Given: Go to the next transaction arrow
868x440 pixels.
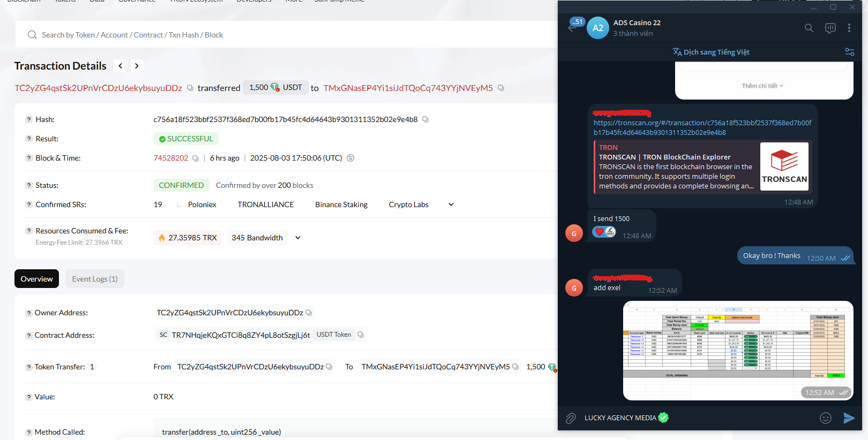Looking at the screenshot, I should coord(137,66).
